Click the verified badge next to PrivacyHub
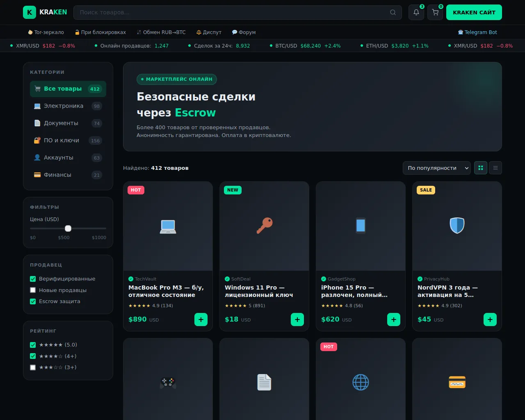The image size is (525, 420). click(x=420, y=279)
